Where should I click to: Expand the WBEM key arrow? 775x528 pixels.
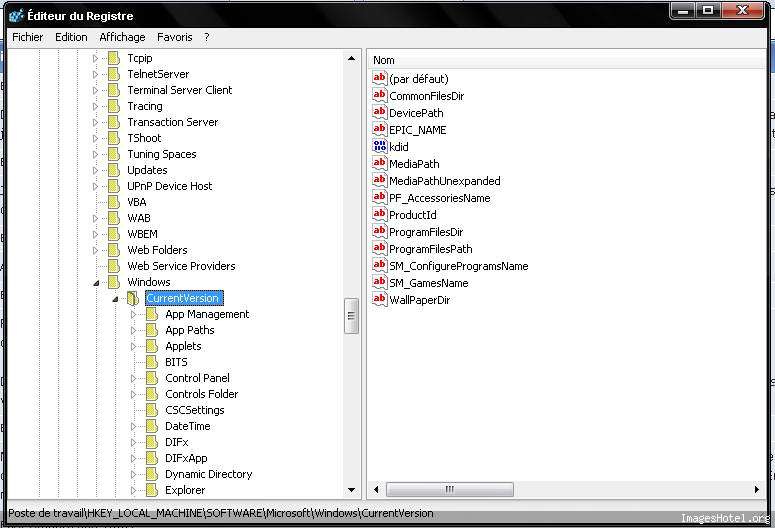click(x=95, y=234)
